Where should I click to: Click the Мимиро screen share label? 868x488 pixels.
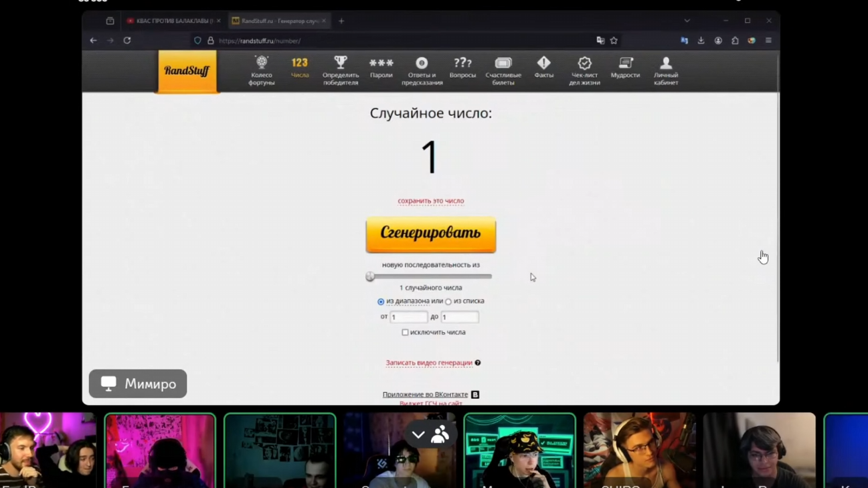point(138,384)
